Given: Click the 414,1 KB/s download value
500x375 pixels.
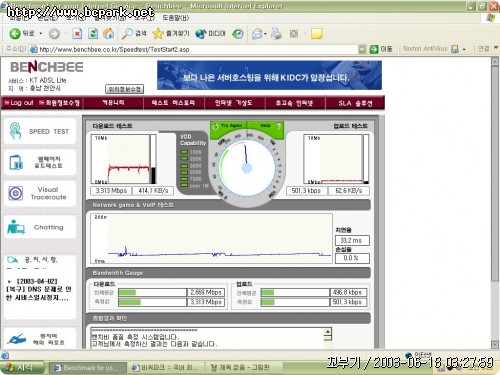Looking at the screenshot, I should 153,191.
